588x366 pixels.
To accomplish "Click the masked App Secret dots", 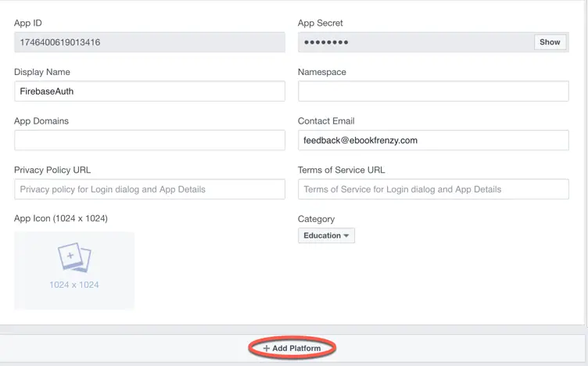I will tap(327, 42).
